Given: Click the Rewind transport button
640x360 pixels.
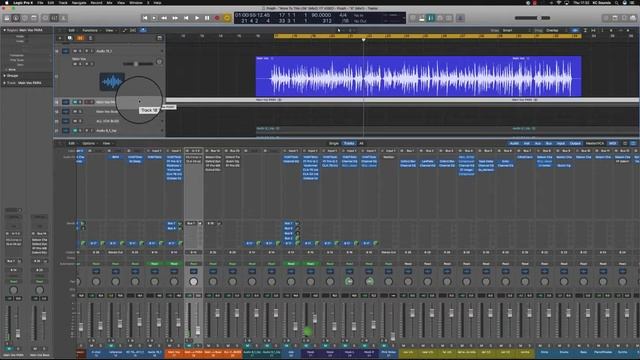Looking at the screenshot, I should coord(164,18).
